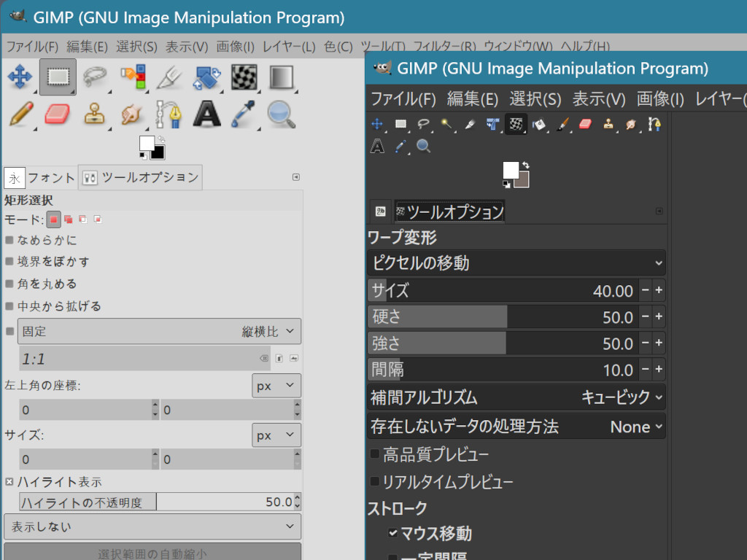Image resolution: width=747 pixels, height=560 pixels.
Task: Select the Free Select lasso in light toolbox
Action: tap(95, 77)
